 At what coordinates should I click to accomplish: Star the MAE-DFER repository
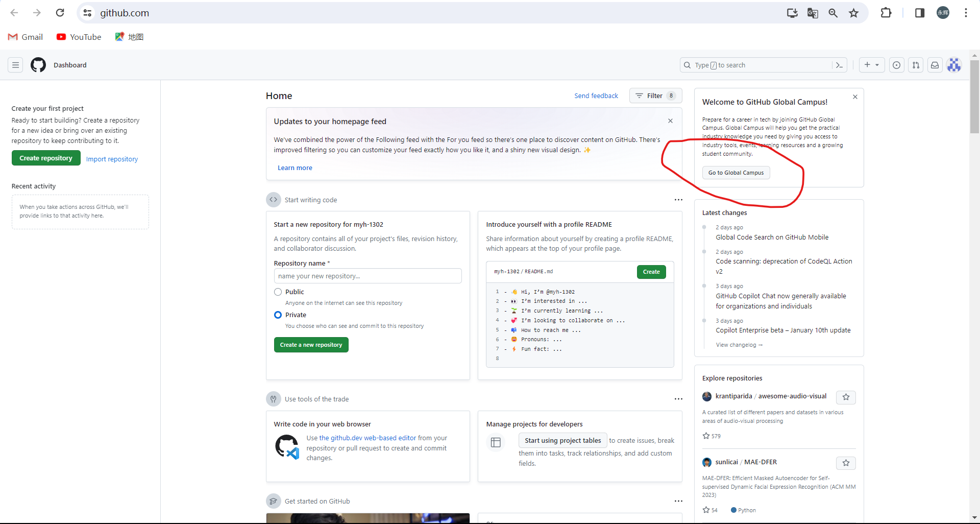(846, 463)
